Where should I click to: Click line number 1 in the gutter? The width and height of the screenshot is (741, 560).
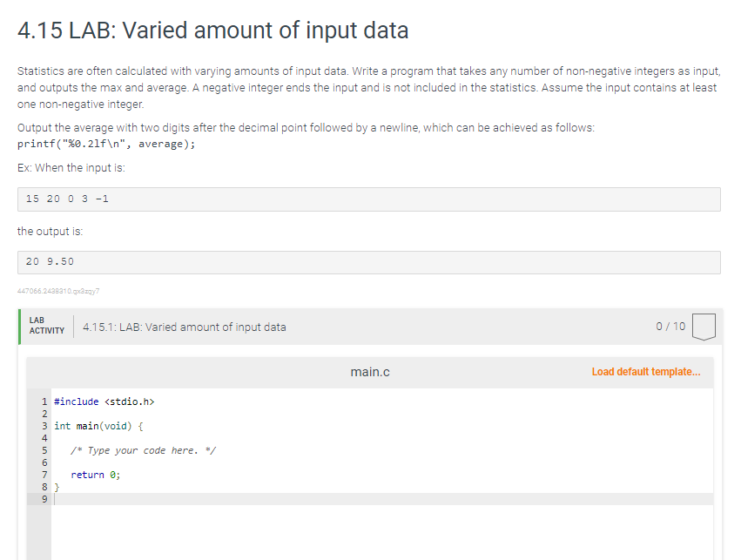(x=44, y=401)
